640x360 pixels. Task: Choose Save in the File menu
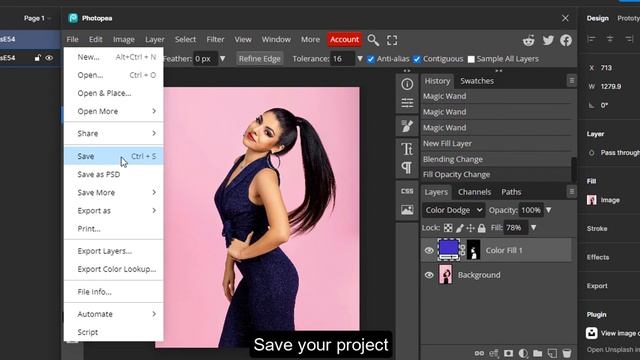pyautogui.click(x=114, y=156)
